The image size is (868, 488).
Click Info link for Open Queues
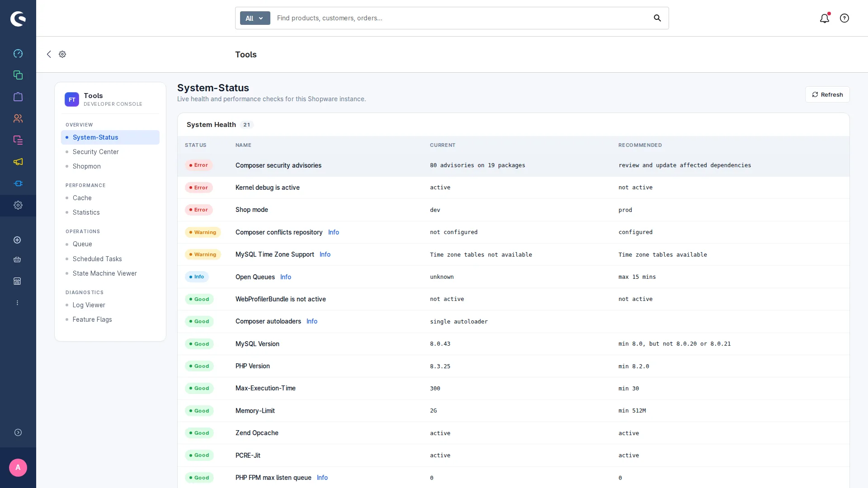point(286,277)
